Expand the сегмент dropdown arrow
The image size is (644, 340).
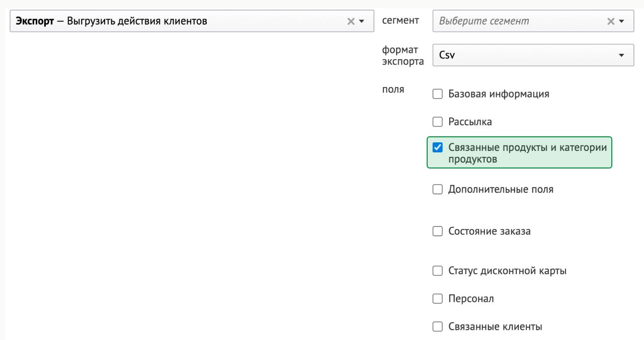[621, 22]
